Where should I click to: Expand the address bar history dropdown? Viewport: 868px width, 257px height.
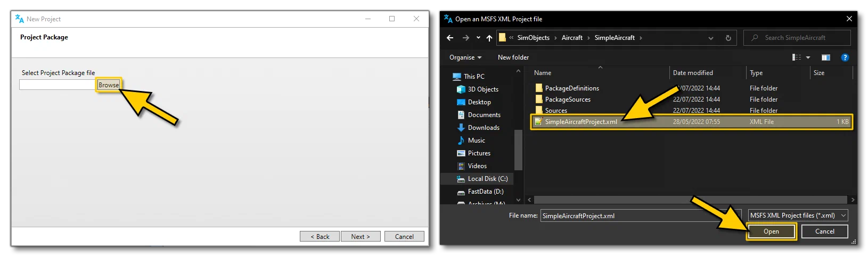(711, 38)
